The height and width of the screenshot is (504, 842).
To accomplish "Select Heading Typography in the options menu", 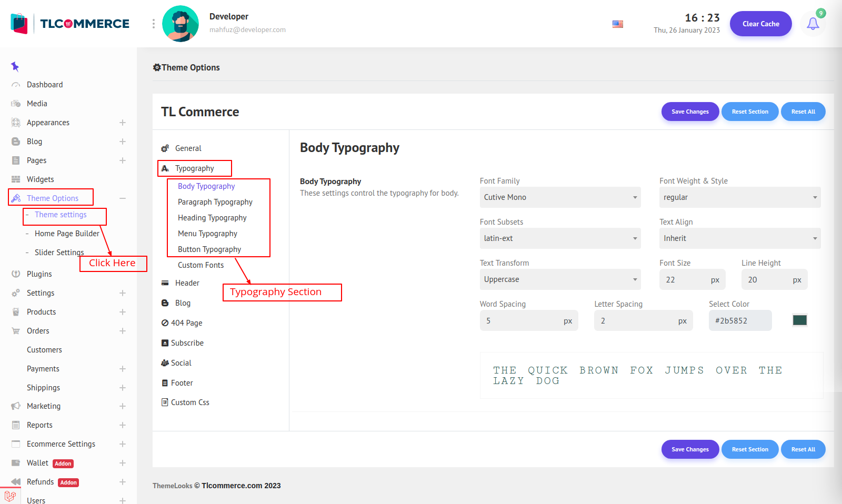I will [x=212, y=218].
